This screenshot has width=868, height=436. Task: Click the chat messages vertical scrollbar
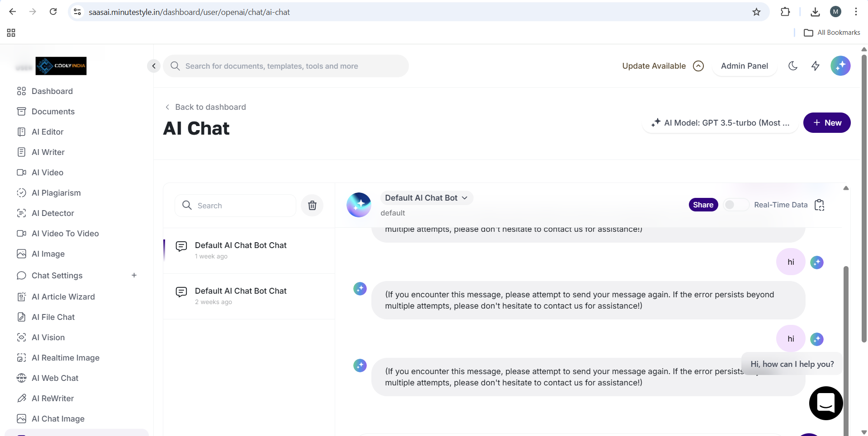(845, 316)
